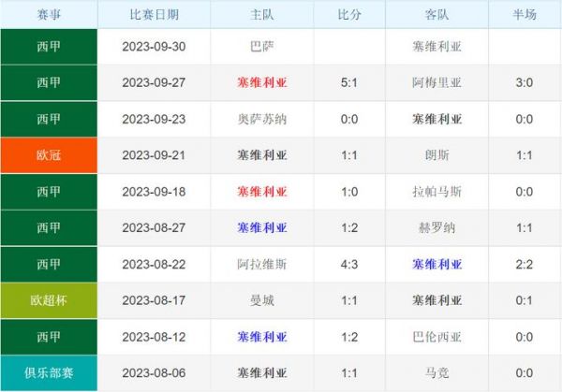Click the 5:1 score
The width and height of the screenshot is (562, 392).
(349, 82)
